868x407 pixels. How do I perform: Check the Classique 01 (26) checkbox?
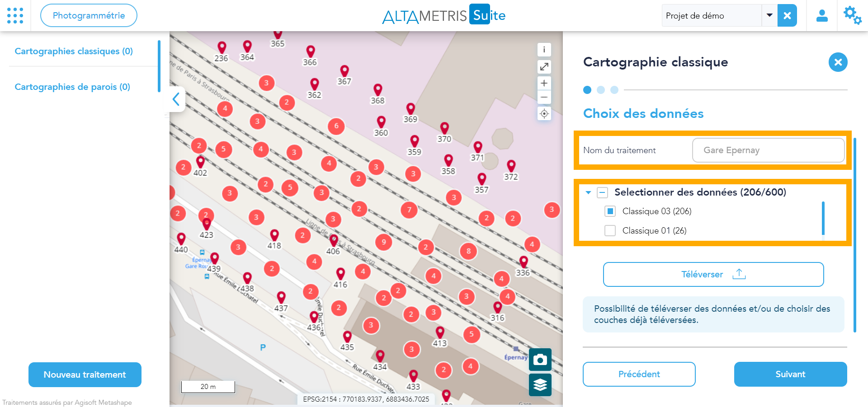(610, 231)
